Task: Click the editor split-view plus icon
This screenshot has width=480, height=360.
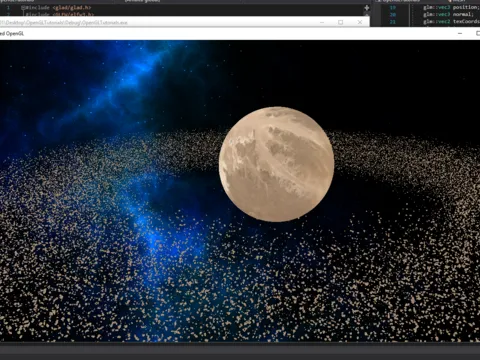Action: (x=367, y=8)
